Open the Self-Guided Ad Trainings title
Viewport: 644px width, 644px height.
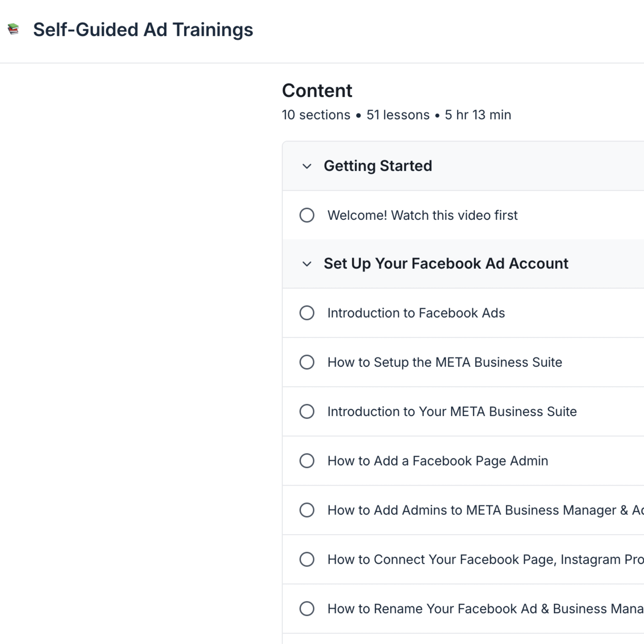tap(143, 30)
